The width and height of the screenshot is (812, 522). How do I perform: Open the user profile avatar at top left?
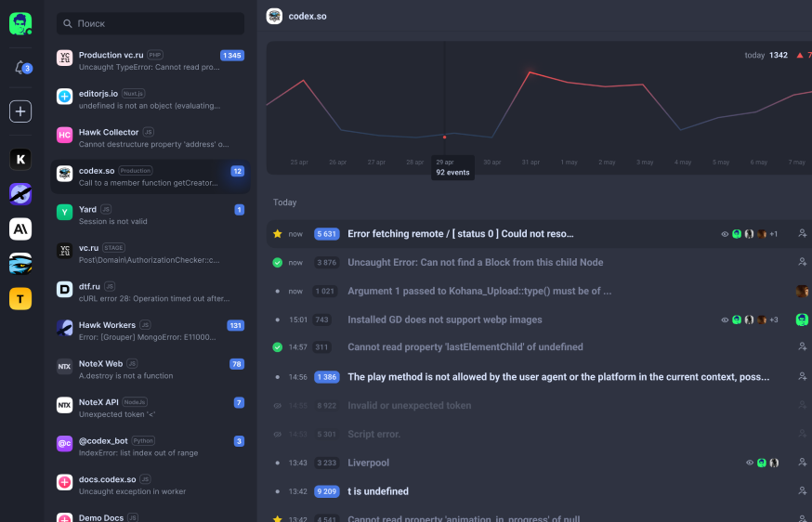click(20, 23)
